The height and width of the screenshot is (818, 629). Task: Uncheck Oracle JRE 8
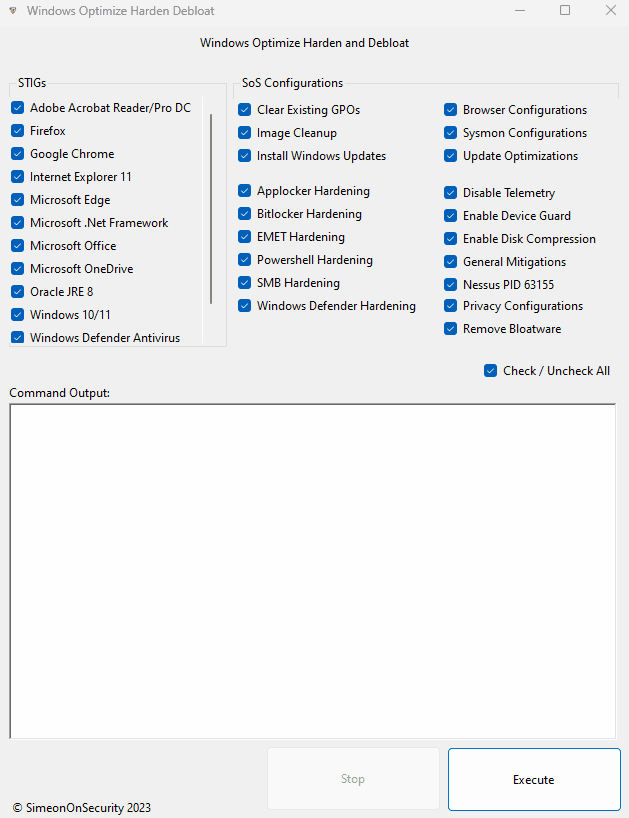[x=18, y=292]
